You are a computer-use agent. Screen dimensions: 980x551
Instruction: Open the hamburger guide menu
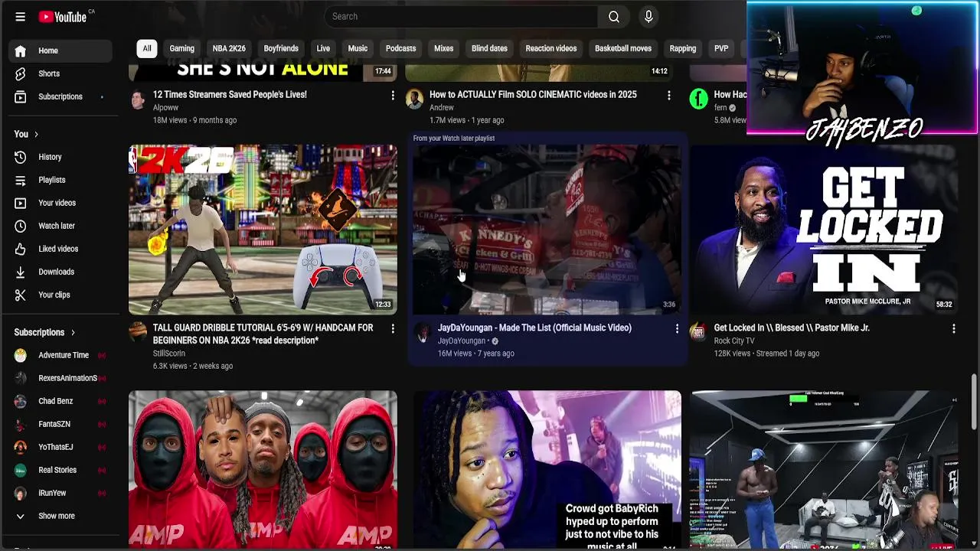21,16
